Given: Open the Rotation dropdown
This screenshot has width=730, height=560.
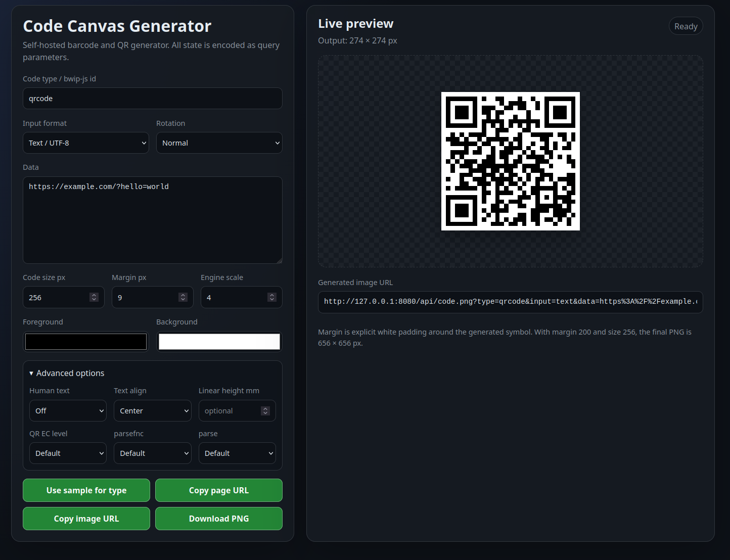Looking at the screenshot, I should point(219,143).
